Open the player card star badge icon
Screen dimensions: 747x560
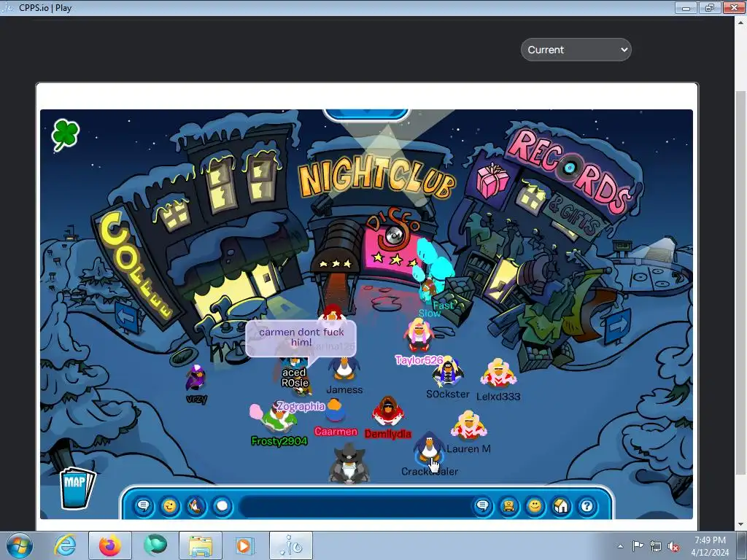coord(508,506)
